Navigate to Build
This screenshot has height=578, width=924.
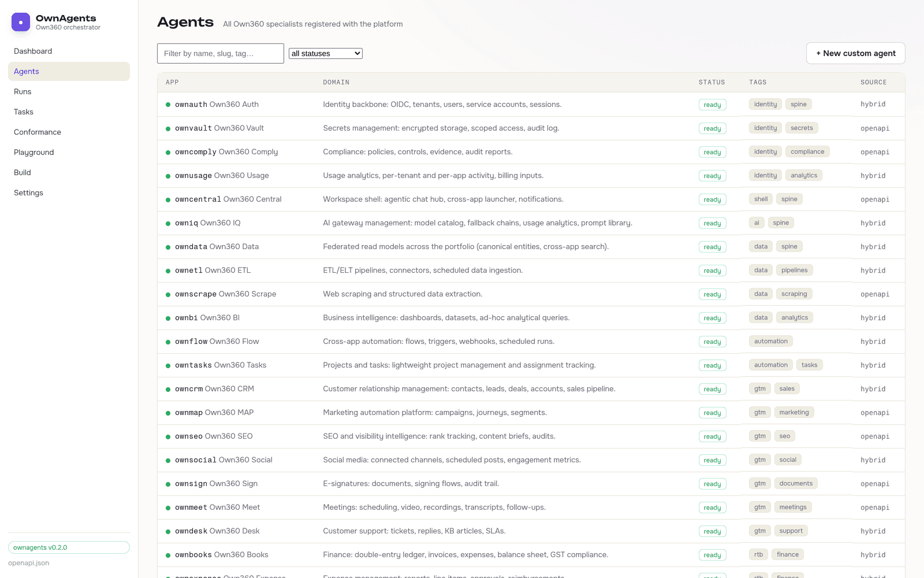point(69,173)
